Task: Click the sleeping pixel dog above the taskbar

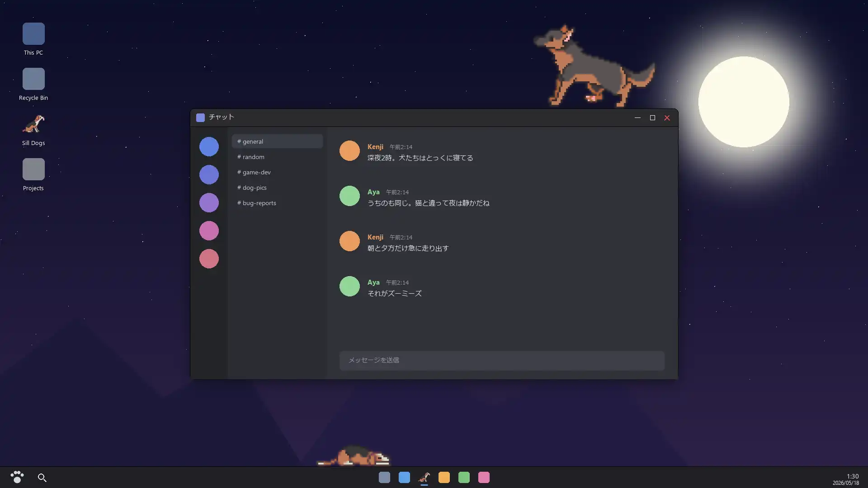Action: pos(354,455)
